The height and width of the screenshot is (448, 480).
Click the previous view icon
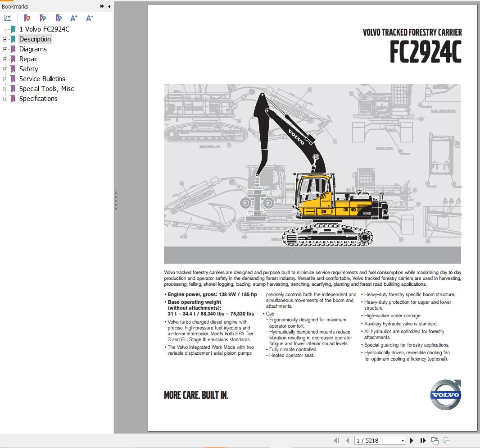click(435, 440)
